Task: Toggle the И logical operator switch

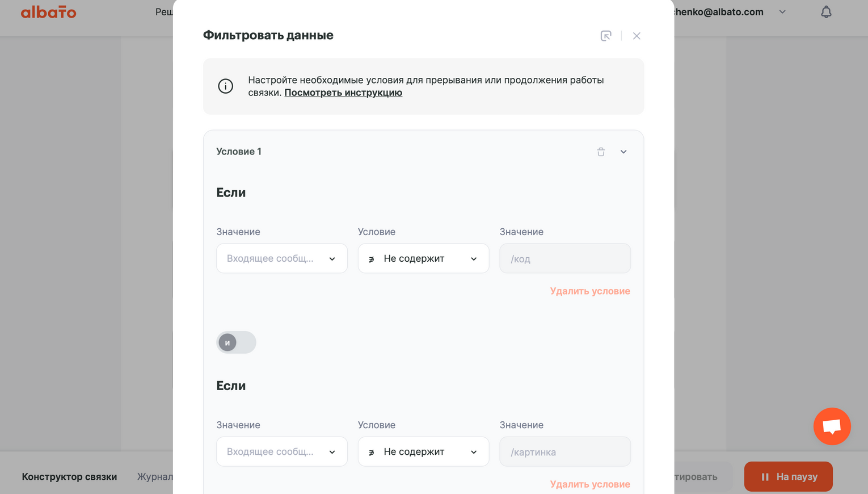Action: tap(236, 342)
